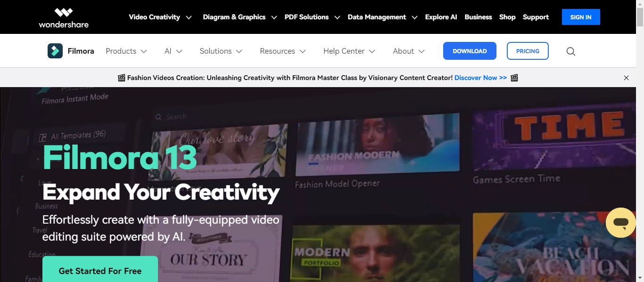Open the About dropdown menu
Screen dimensions: 644x282
click(x=408, y=51)
